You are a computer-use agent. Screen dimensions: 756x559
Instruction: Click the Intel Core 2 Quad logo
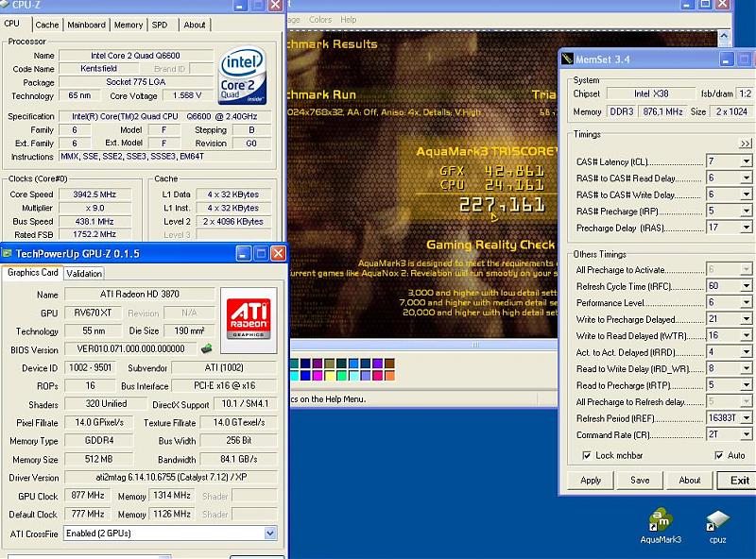click(x=242, y=76)
